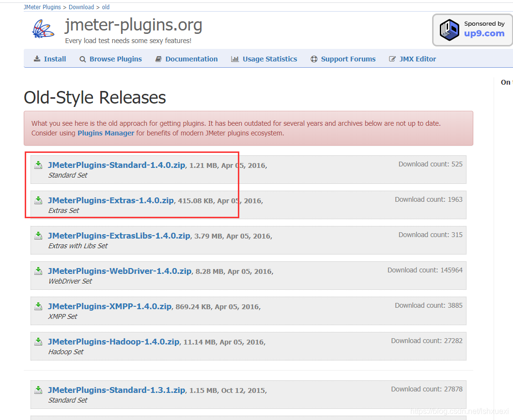Click the download icon for JMeterPlugins-Standard-1.3.1.zip
The width and height of the screenshot is (513, 420).
pos(38,390)
